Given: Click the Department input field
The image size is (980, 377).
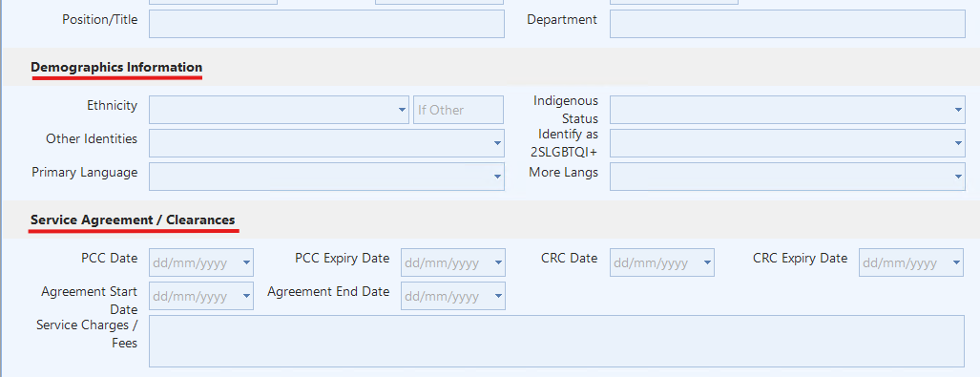Looking at the screenshot, I should (787, 24).
